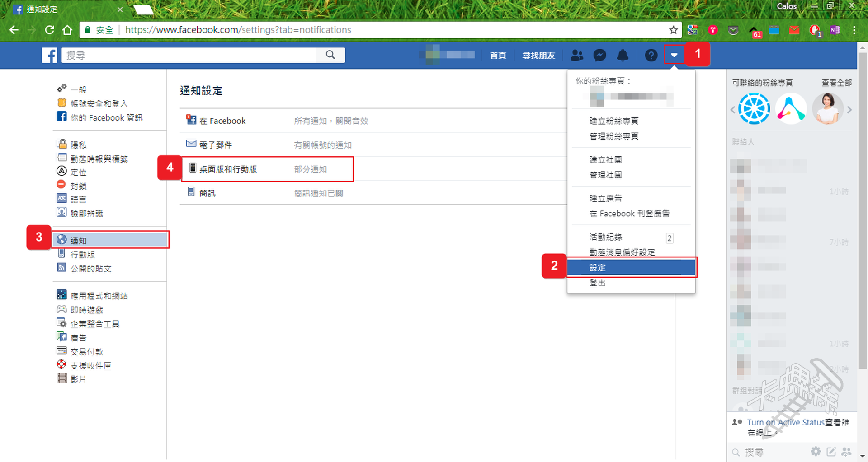This screenshot has height=462, width=868.
Task: Click the 查看全部 link
Action: (836, 83)
